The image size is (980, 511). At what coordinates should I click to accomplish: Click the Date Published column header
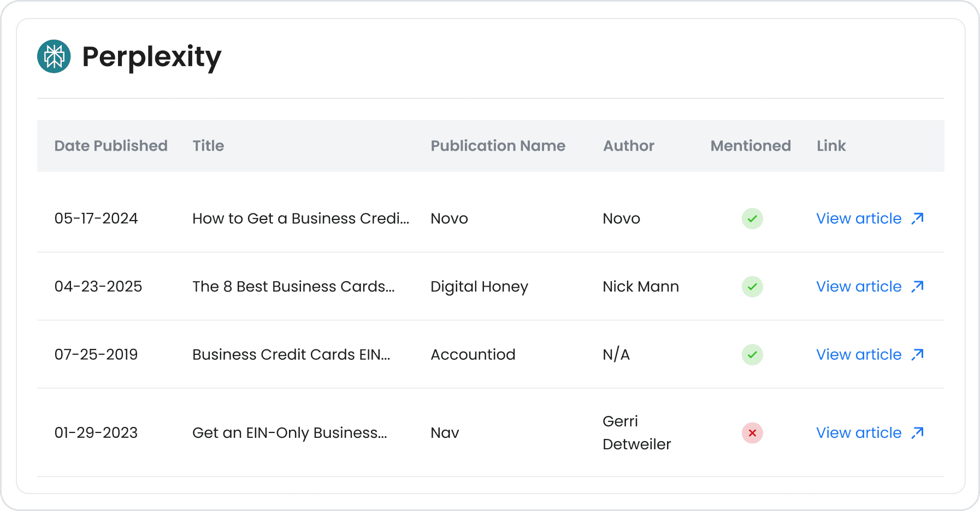(x=111, y=146)
